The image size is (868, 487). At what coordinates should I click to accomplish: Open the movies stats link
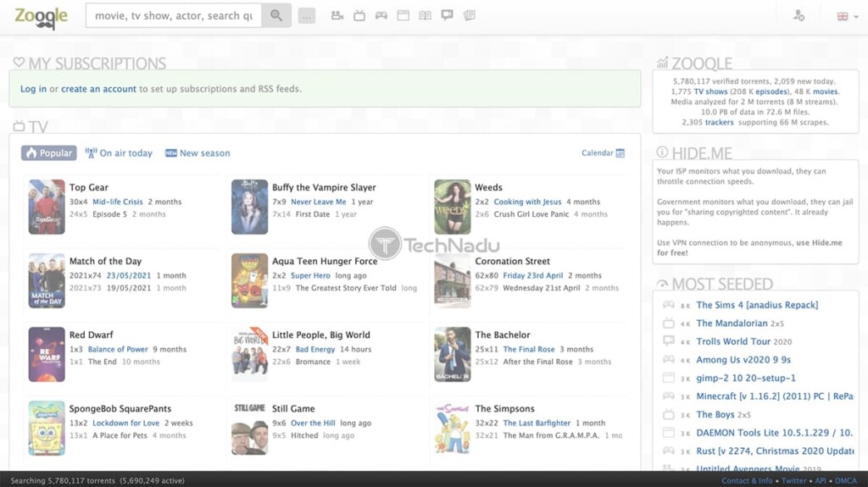[825, 91]
